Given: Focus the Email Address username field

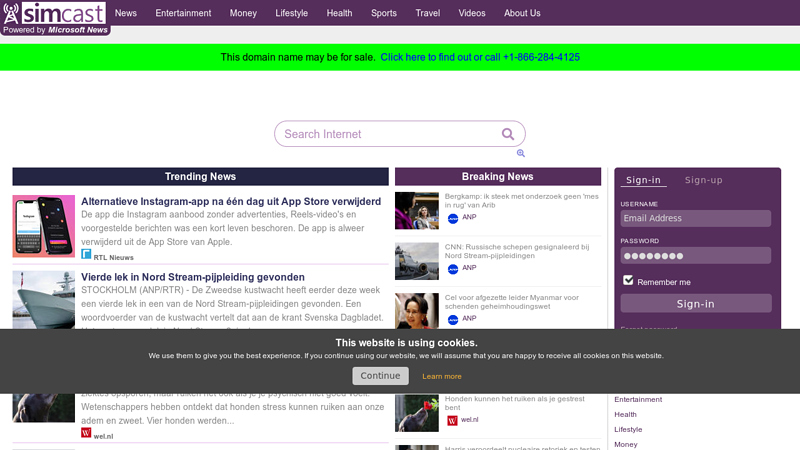Looking at the screenshot, I should pyautogui.click(x=696, y=218).
